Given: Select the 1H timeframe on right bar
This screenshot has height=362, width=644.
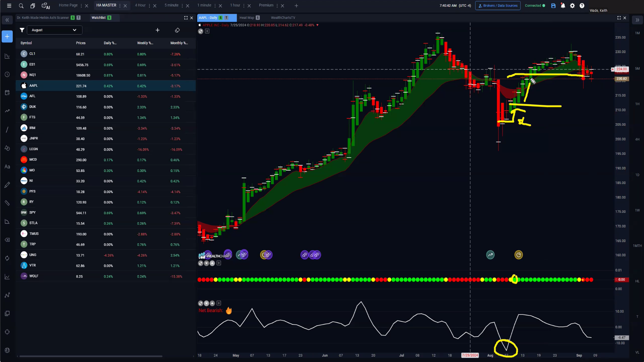Looking at the screenshot, I should (637, 104).
